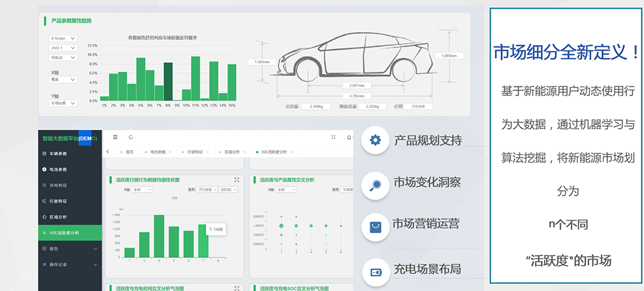Click the shopping bag icon for 市场营销运营

tap(375, 225)
